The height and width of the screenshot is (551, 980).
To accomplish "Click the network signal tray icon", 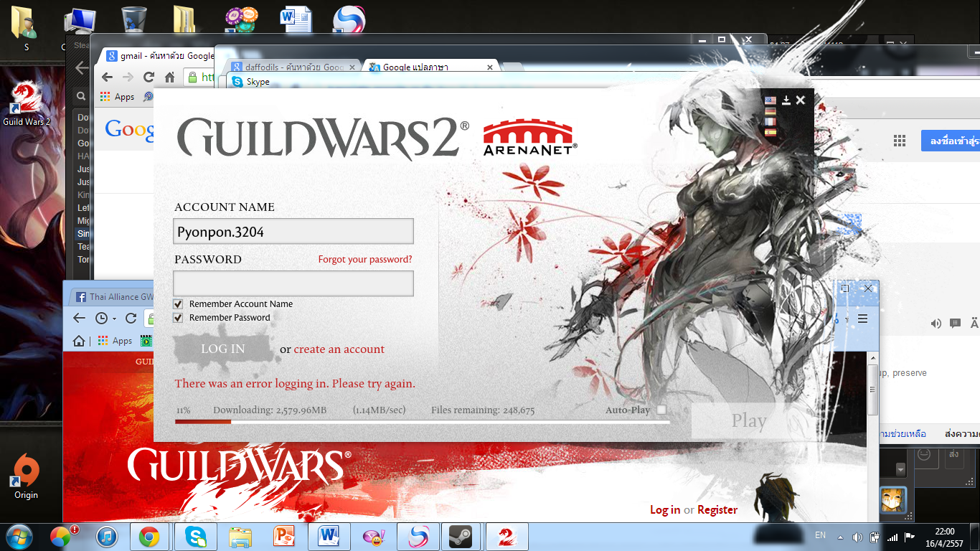I will click(892, 537).
